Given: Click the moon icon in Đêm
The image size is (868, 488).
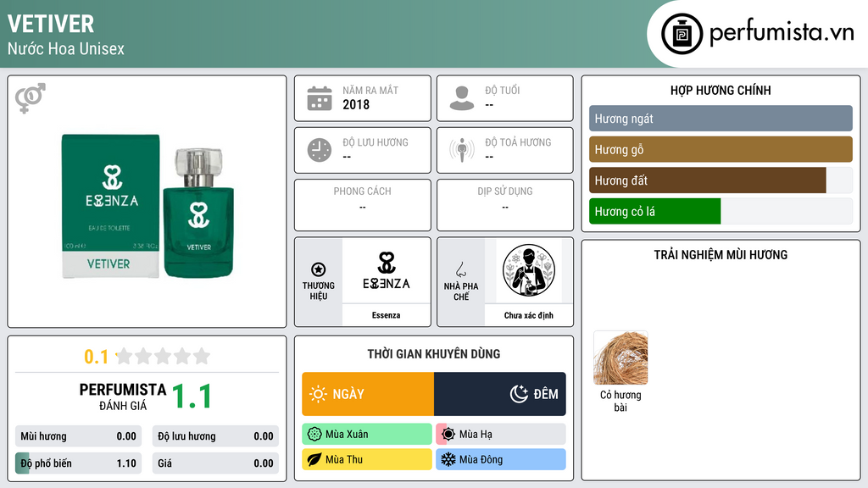Looking at the screenshot, I should [519, 394].
